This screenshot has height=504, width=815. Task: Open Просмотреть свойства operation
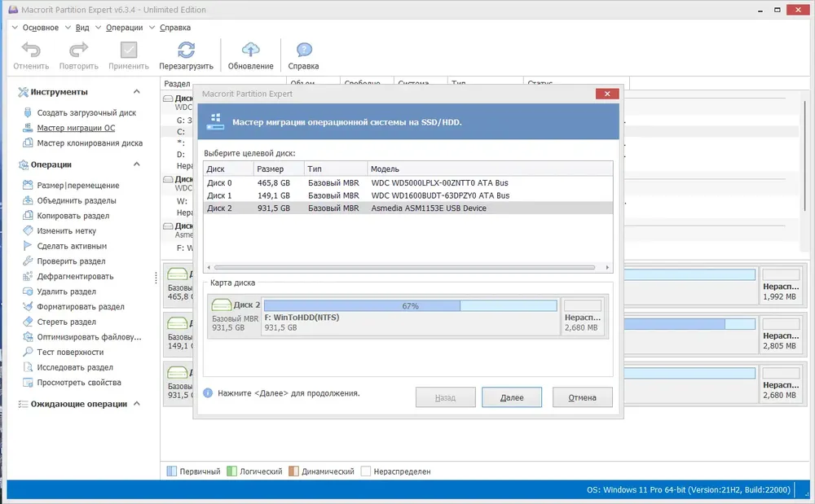pyautogui.click(x=78, y=382)
